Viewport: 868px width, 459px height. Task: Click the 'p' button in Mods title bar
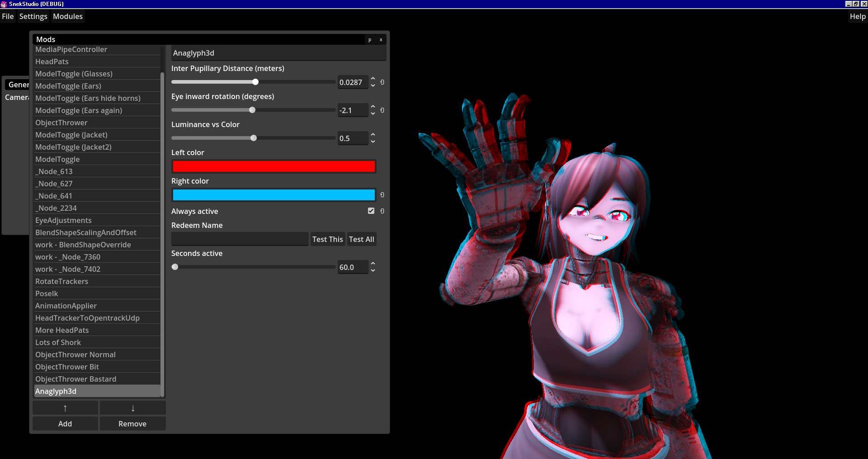(370, 40)
